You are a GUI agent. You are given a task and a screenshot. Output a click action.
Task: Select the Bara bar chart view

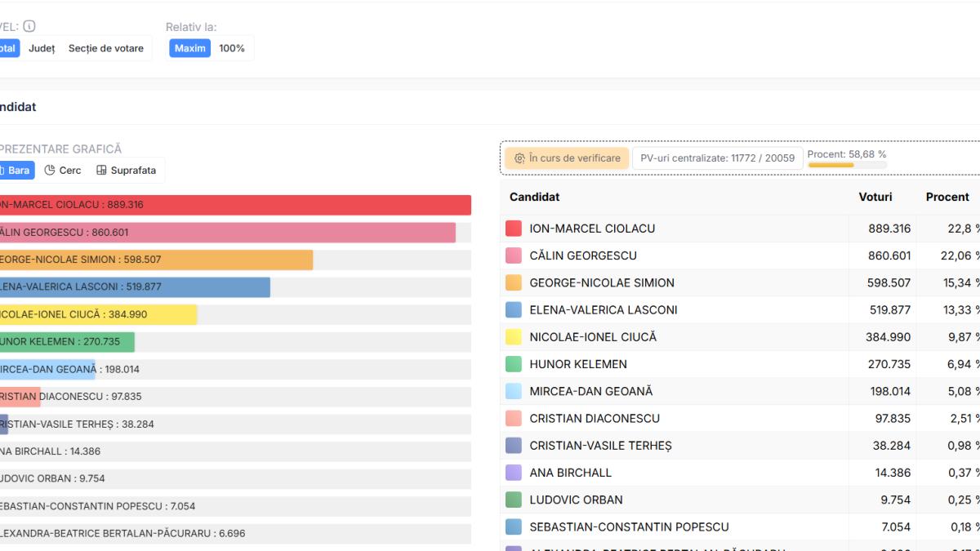point(14,171)
